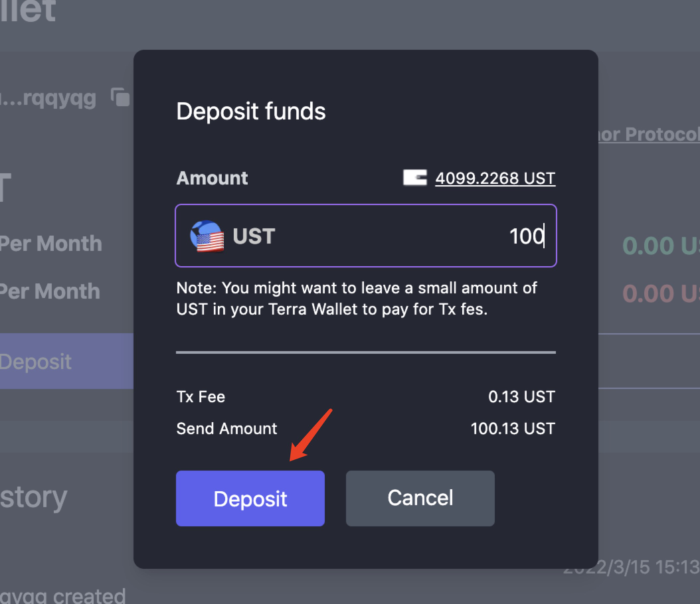The width and height of the screenshot is (700, 604).
Task: Click the Amount label
Action: tap(212, 178)
